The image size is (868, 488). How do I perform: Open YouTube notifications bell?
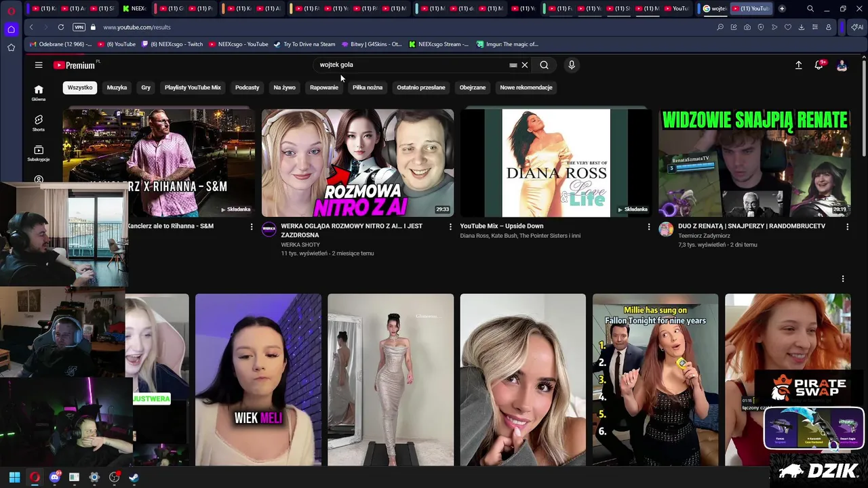point(819,65)
